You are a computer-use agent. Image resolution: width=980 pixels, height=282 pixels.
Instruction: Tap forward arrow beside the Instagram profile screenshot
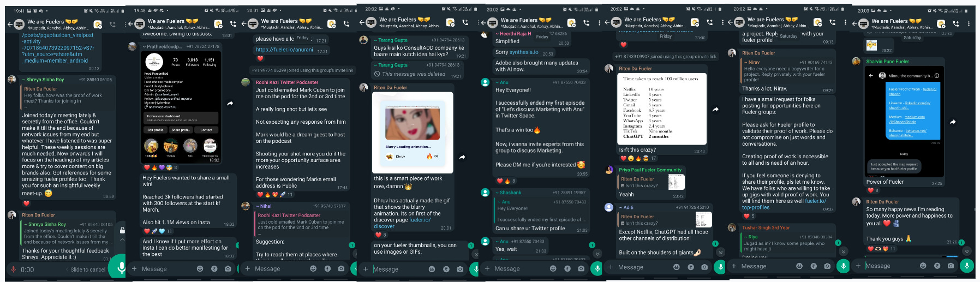coord(230,103)
